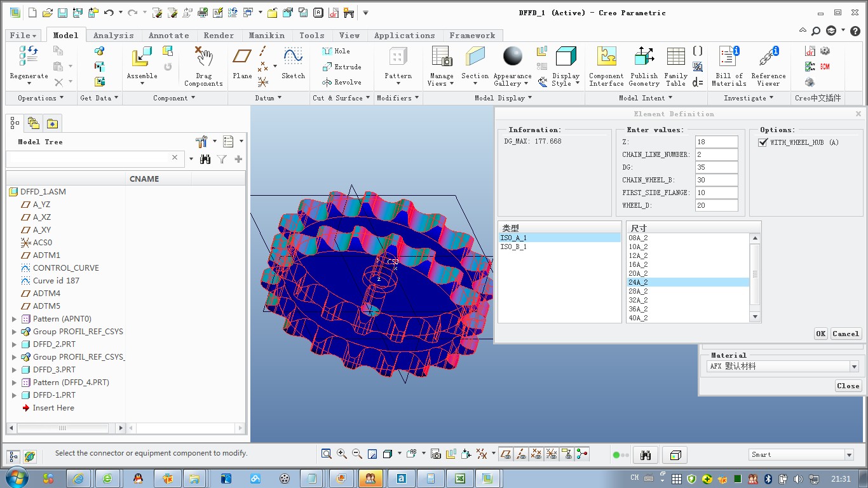Click the Close button below Material
The height and width of the screenshot is (488, 868).
tap(848, 386)
